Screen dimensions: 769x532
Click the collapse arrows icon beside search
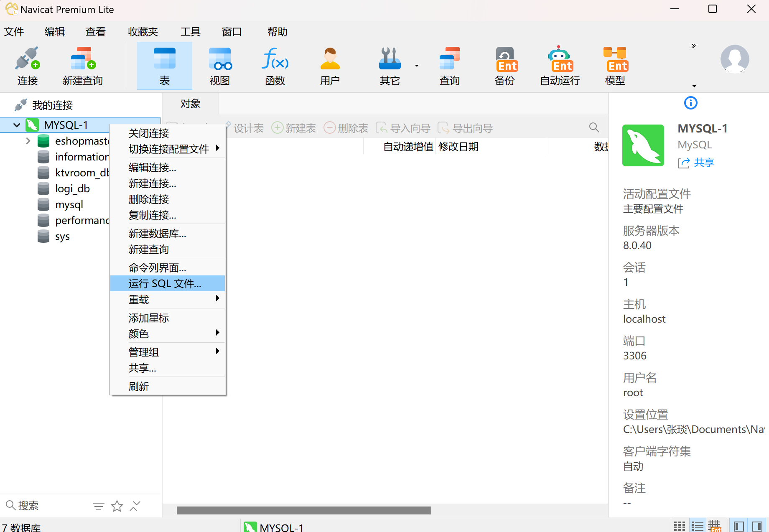pos(135,506)
